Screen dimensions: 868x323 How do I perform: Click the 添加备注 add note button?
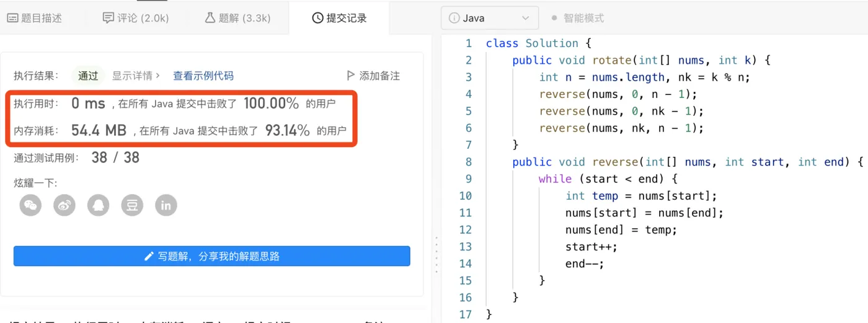coord(373,76)
